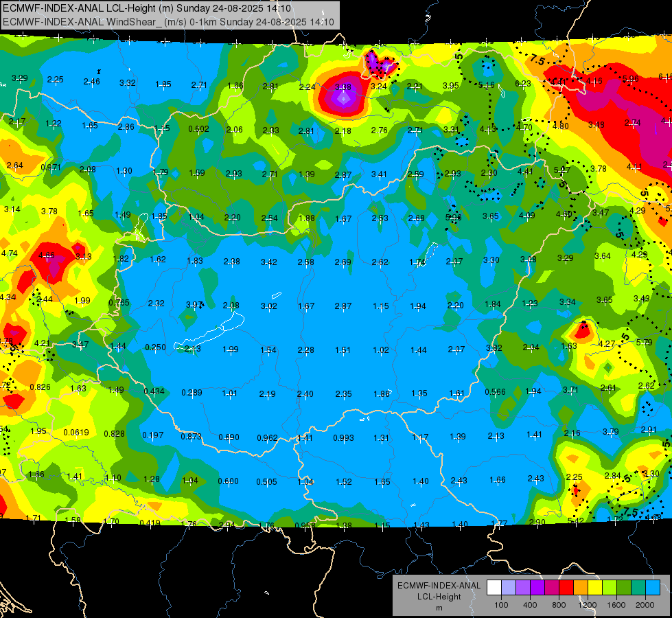Click the grid value 0.434
672x618 pixels.
(x=154, y=391)
